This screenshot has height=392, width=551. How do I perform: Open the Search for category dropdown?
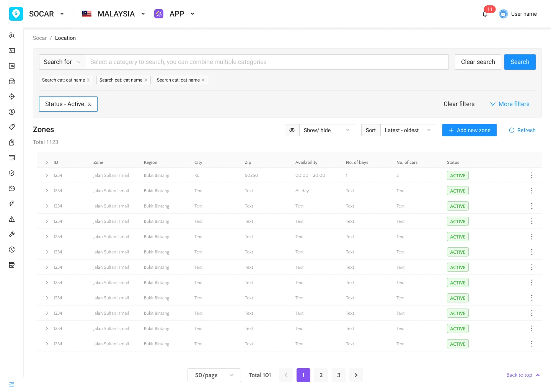coord(62,62)
